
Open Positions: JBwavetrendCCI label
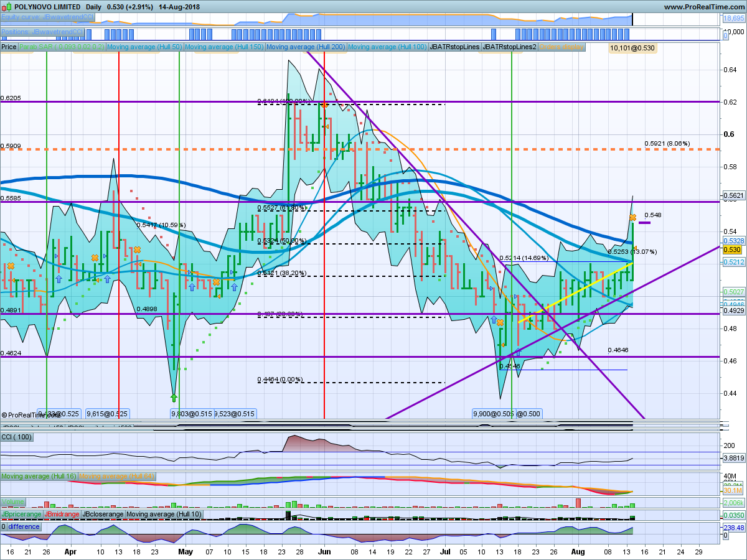pyautogui.click(x=42, y=32)
